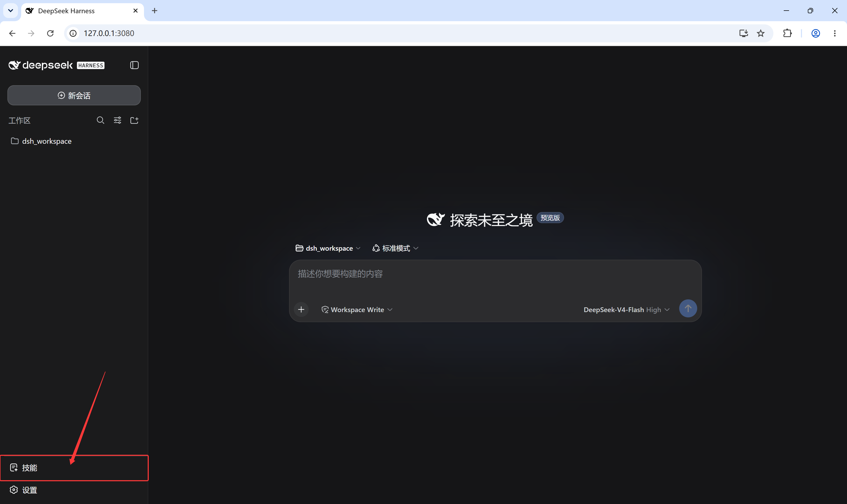Click the folder icon beside dsh_workspace in sidebar

click(x=15, y=141)
